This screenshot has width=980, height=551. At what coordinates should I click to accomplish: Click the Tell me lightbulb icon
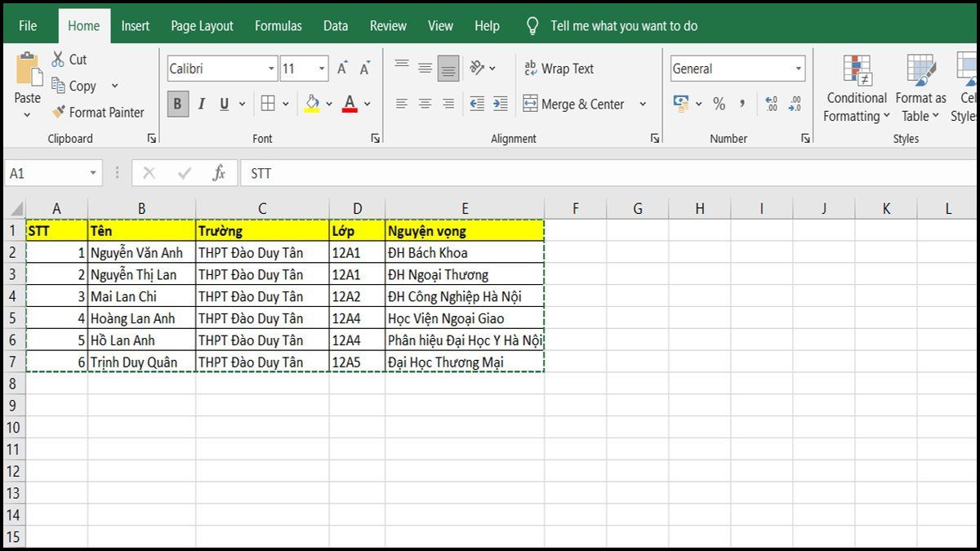(532, 26)
